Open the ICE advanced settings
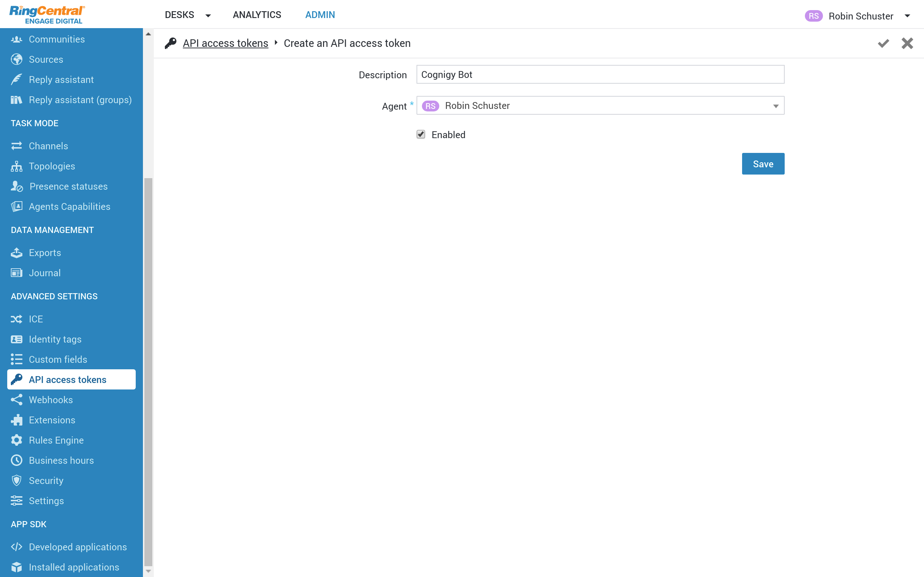Viewport: 924px width, 577px height. (x=36, y=319)
